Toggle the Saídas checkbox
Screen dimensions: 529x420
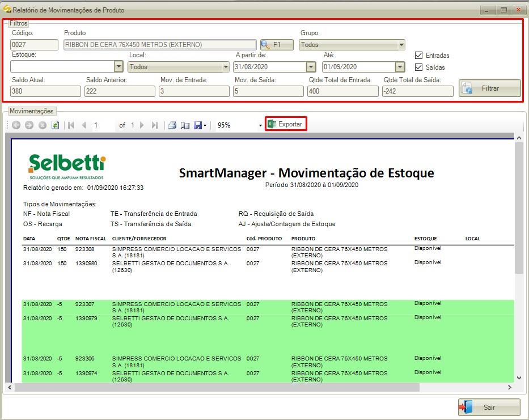pyautogui.click(x=418, y=67)
